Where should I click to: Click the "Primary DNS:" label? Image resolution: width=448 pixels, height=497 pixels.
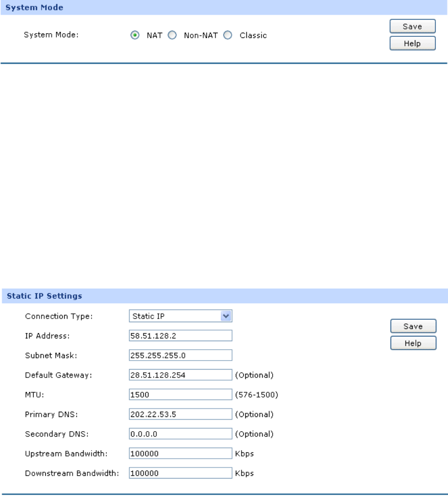[x=51, y=414]
